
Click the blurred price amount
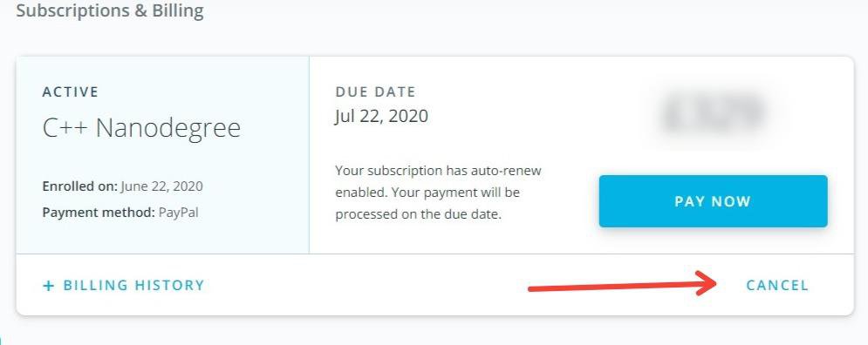point(714,113)
